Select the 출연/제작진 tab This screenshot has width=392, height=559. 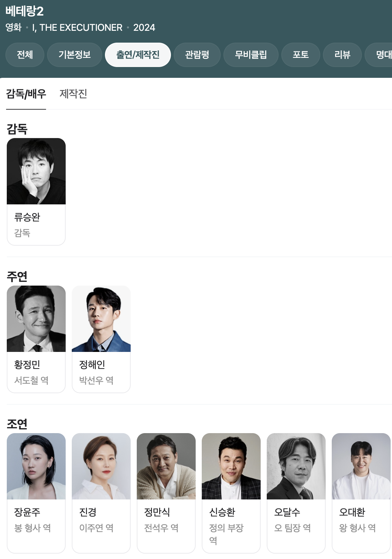coord(138,55)
